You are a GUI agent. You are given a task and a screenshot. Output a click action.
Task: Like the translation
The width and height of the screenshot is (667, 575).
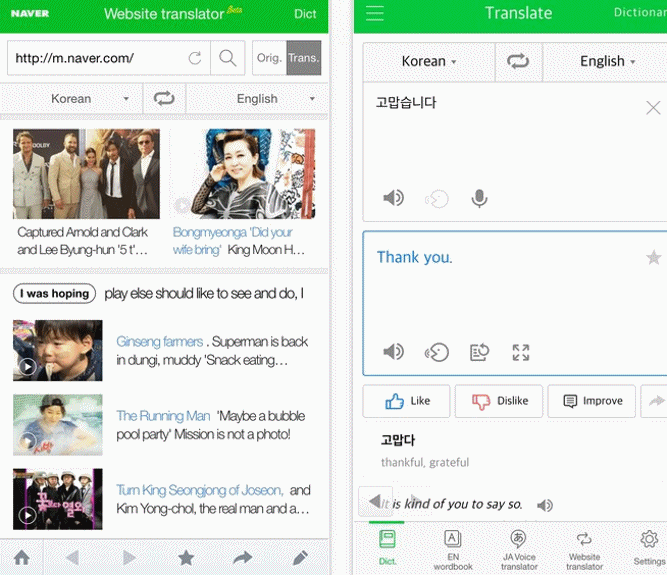(406, 401)
